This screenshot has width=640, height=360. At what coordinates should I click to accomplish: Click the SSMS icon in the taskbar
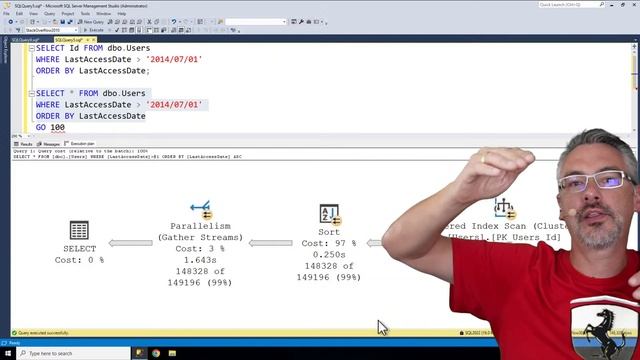[140, 353]
